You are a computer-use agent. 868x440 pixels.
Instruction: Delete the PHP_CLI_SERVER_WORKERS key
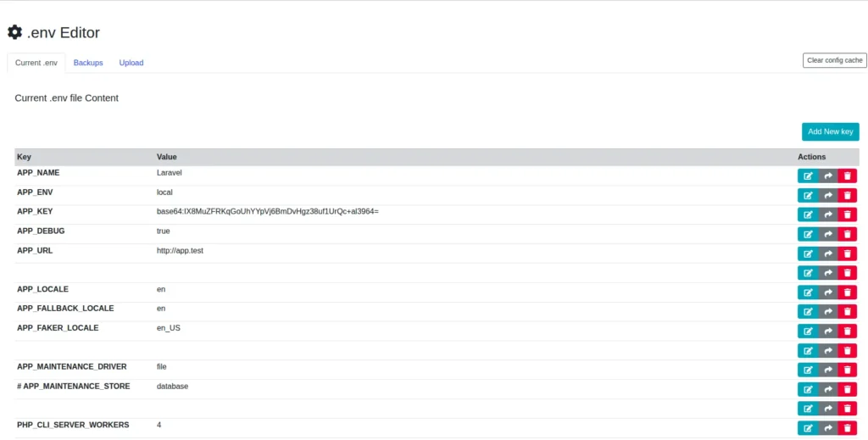(847, 428)
